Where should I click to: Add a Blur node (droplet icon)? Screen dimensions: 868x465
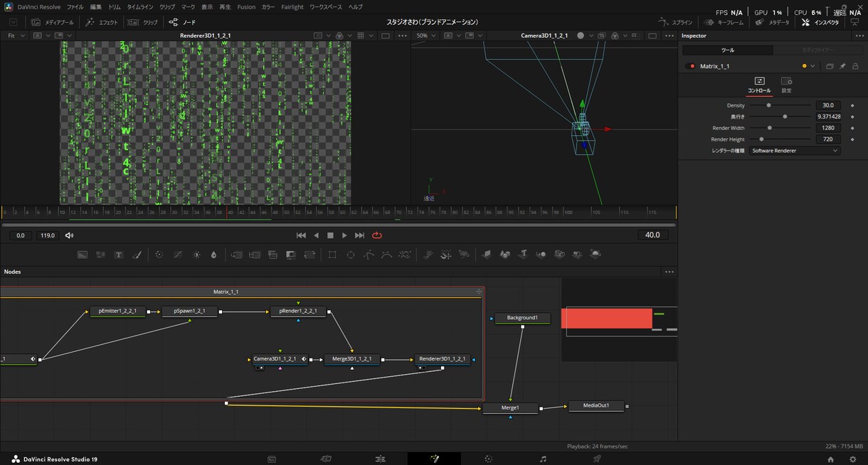pos(214,255)
